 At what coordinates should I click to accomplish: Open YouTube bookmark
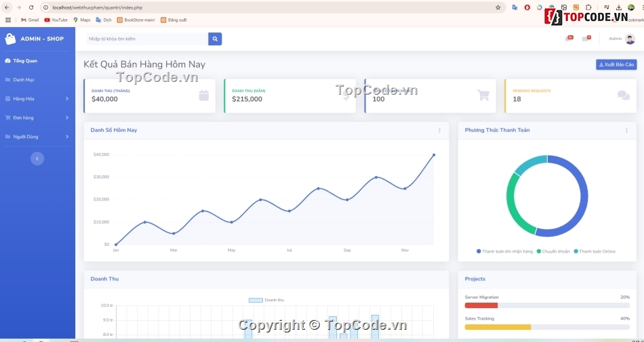56,20
